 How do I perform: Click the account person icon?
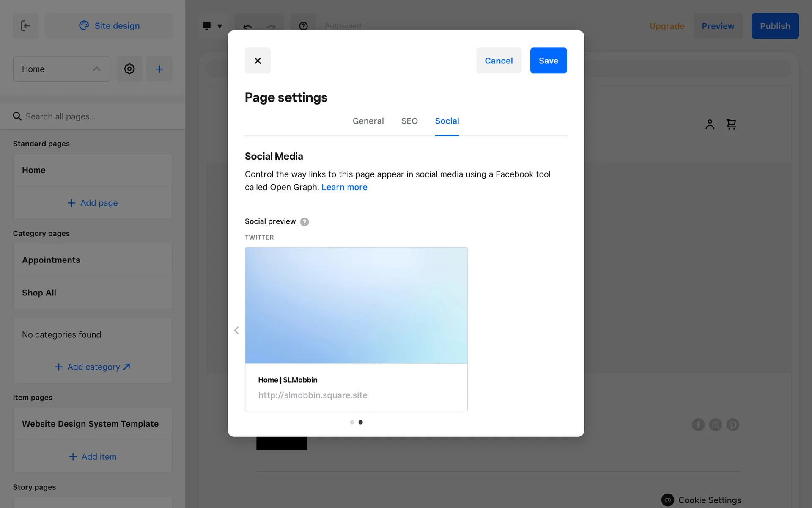coord(710,124)
